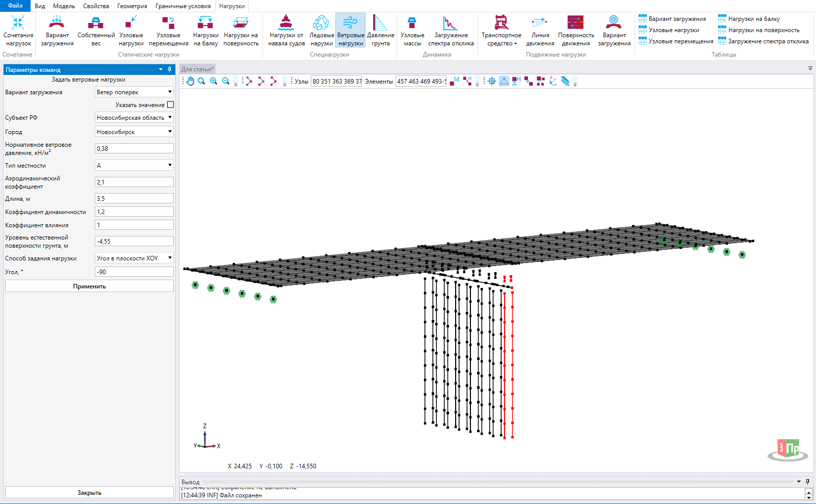Open the Файл menu

pyautogui.click(x=15, y=6)
